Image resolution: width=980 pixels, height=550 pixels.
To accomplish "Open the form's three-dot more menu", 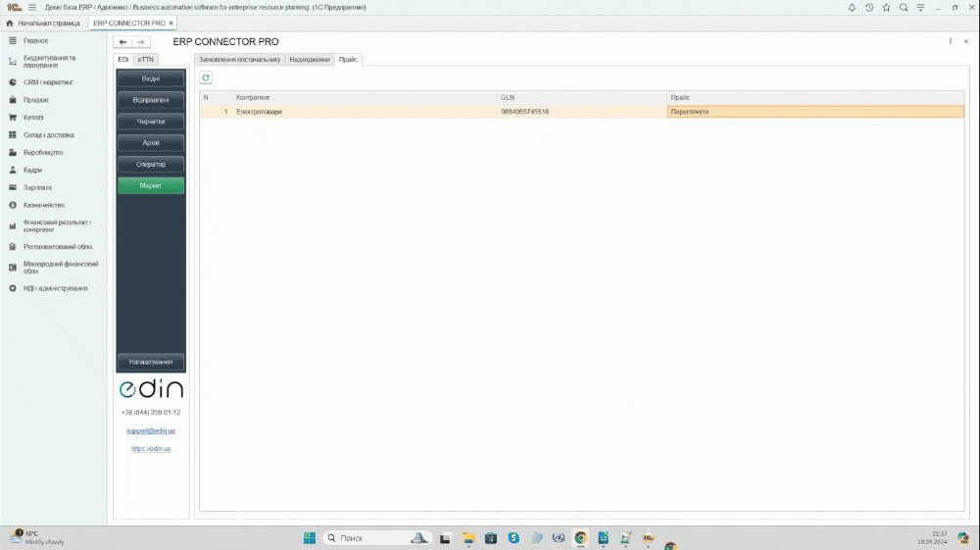I will pos(950,42).
